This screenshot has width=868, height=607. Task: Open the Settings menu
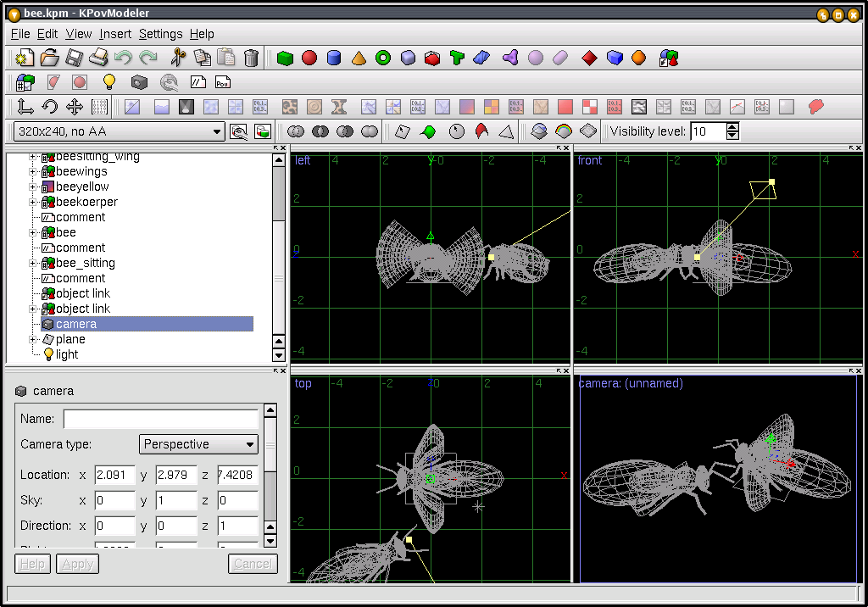160,34
